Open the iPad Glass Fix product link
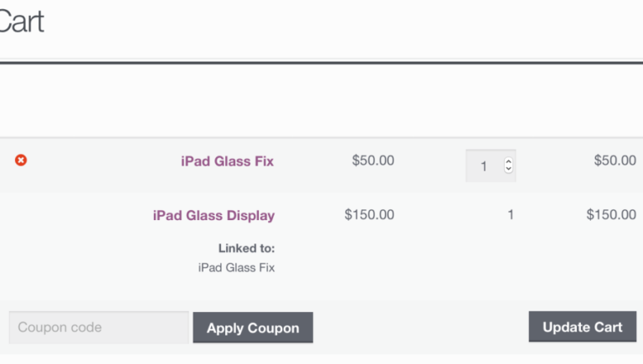 click(x=227, y=161)
